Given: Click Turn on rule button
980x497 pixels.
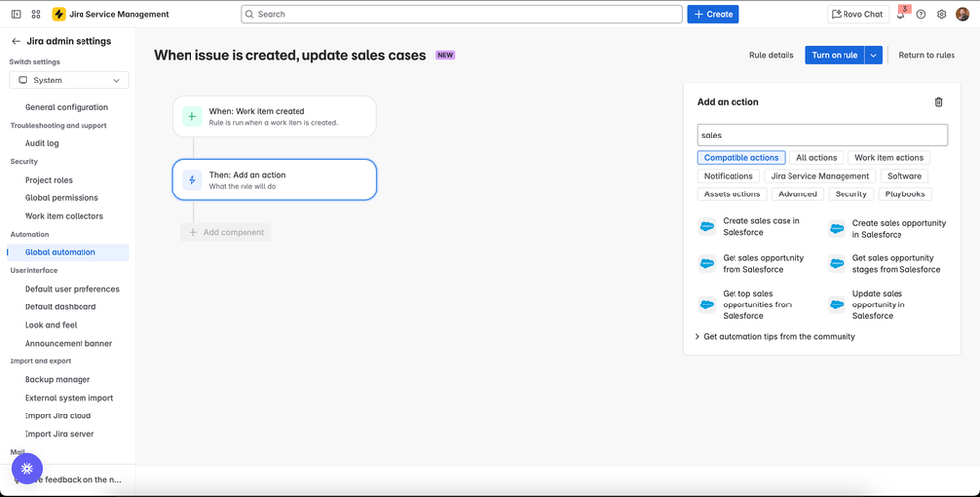Looking at the screenshot, I should point(835,55).
